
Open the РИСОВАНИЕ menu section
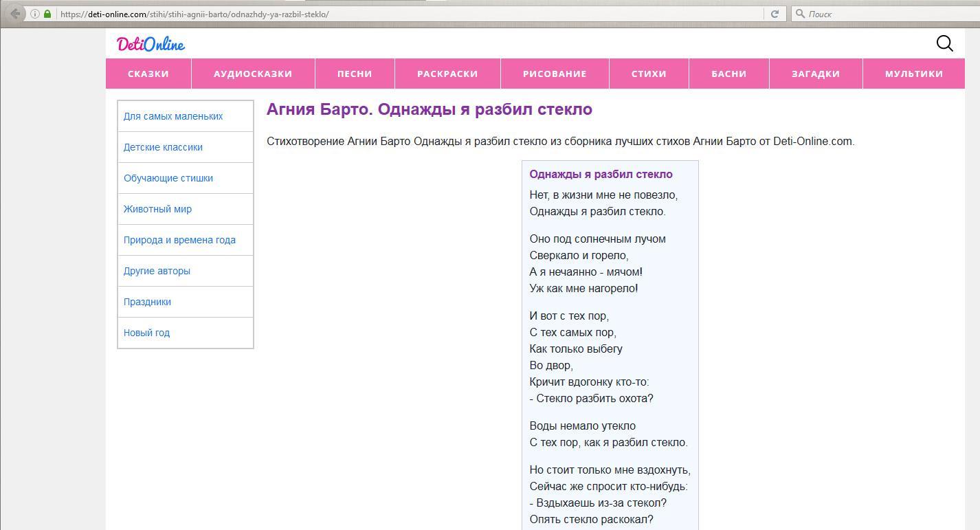click(x=555, y=74)
